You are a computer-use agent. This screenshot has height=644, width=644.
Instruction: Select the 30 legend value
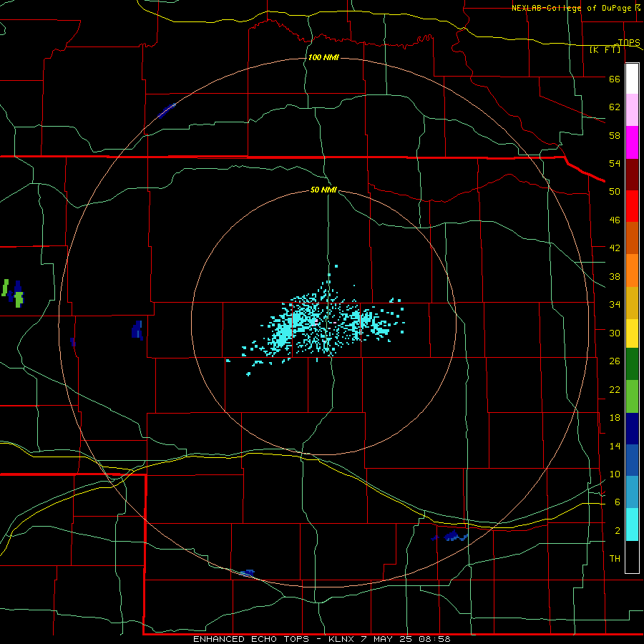[x=615, y=333]
